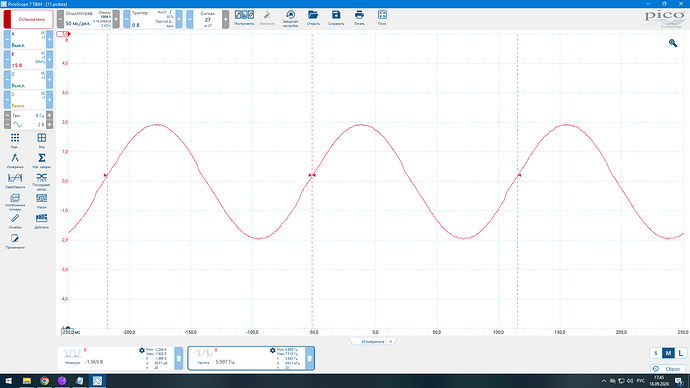The image size is (690, 388).
Task: Click the Автонастр. auto-setup wand icon
Action: [x=267, y=18]
